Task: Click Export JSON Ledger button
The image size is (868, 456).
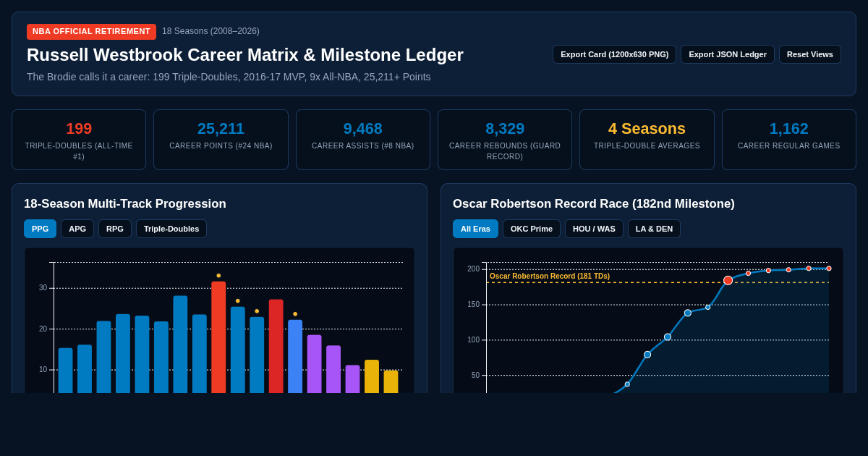Action: pos(728,54)
